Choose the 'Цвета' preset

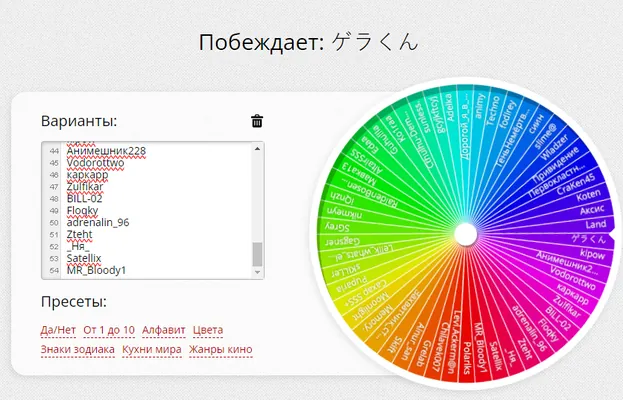click(x=208, y=330)
